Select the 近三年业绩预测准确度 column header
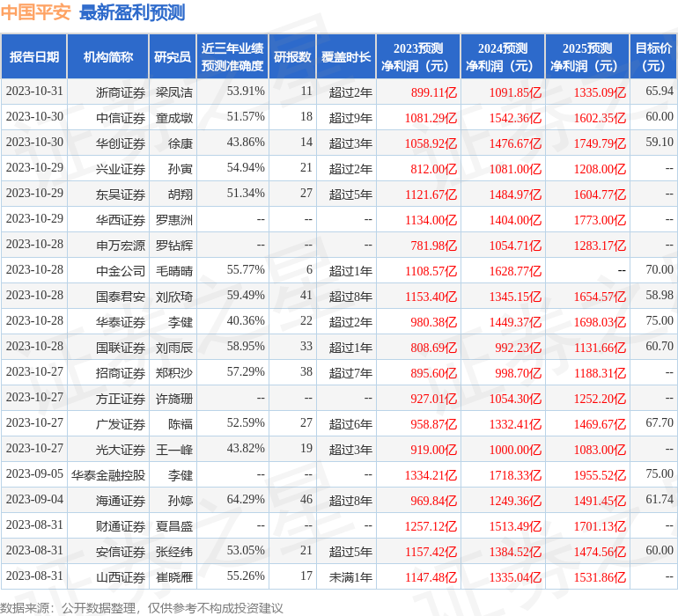The width and height of the screenshot is (678, 616). click(x=232, y=56)
